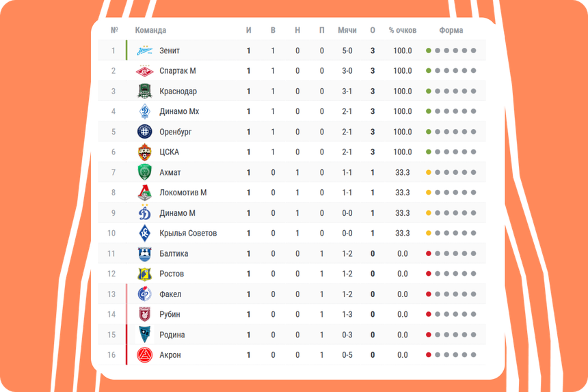The height and width of the screenshot is (392, 588).
Task: Click the Локомотив М logo
Action: coord(144,193)
